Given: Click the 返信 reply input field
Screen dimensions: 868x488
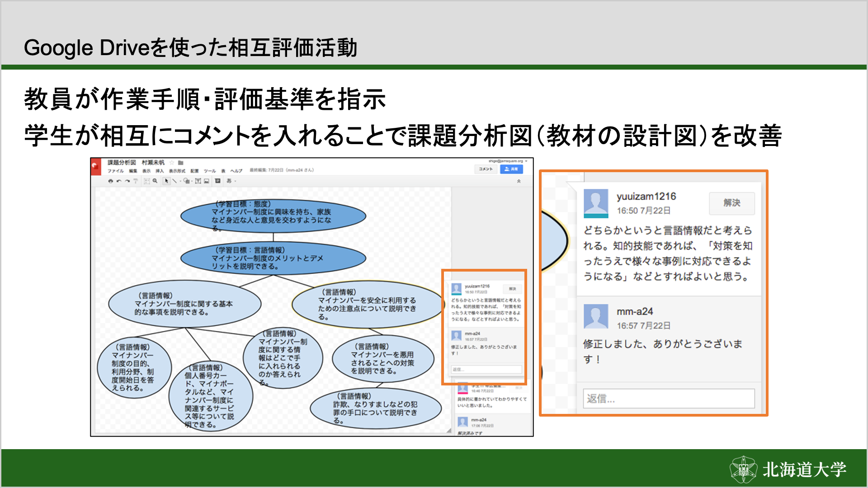Looking at the screenshot, I should click(x=668, y=399).
